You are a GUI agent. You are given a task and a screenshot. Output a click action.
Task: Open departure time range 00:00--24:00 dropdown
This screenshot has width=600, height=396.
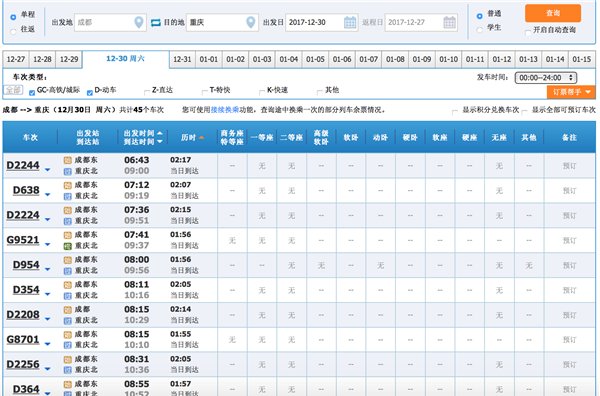click(x=546, y=78)
